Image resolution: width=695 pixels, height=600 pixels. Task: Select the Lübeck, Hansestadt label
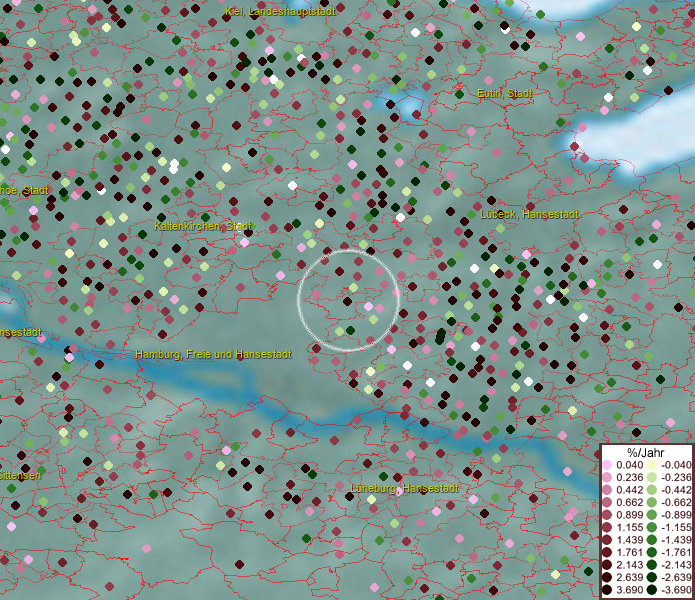click(x=529, y=214)
